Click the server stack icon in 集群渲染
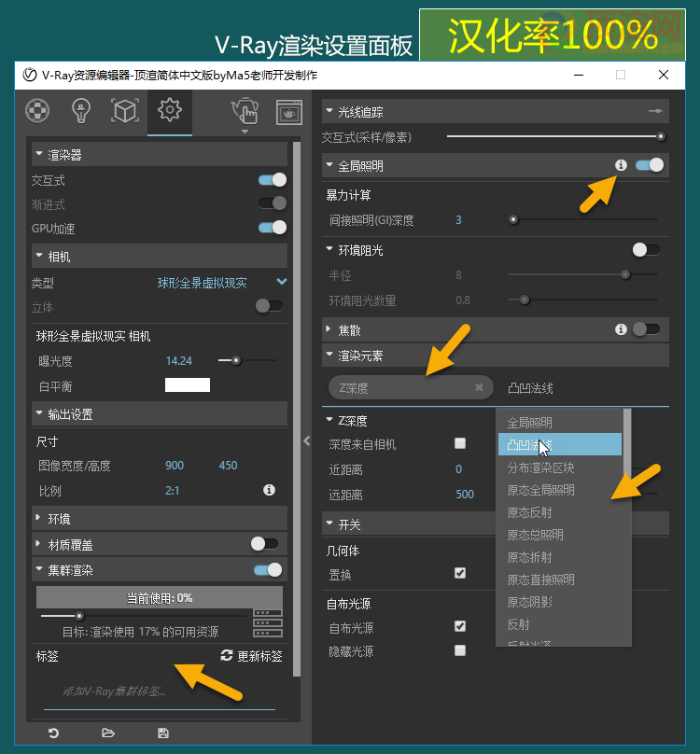 pyautogui.click(x=268, y=622)
